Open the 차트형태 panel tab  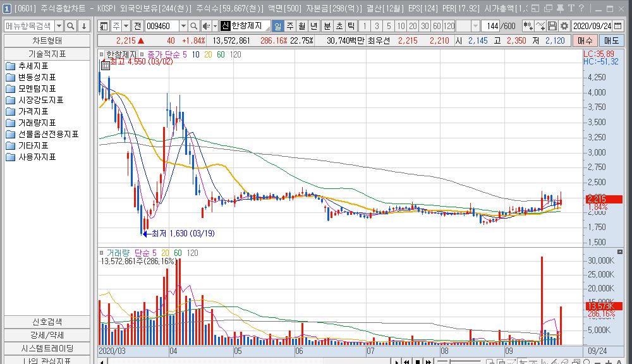point(47,40)
